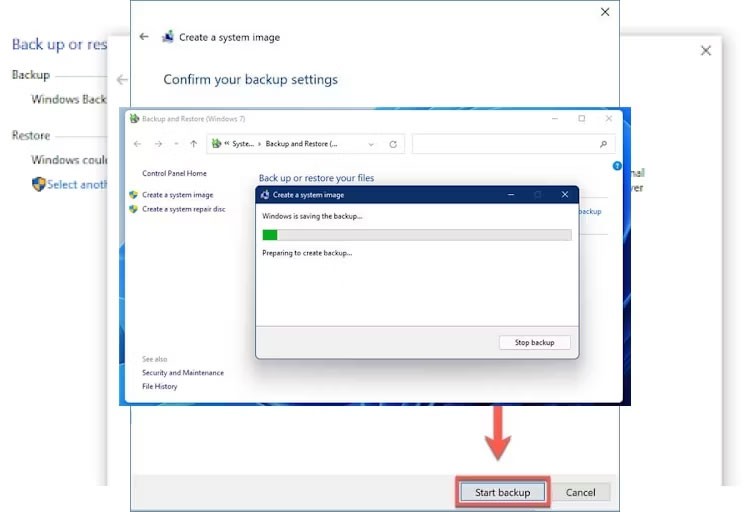Viewport: 750px width, 512px height.
Task: Click the search magnifier icon
Action: (603, 144)
